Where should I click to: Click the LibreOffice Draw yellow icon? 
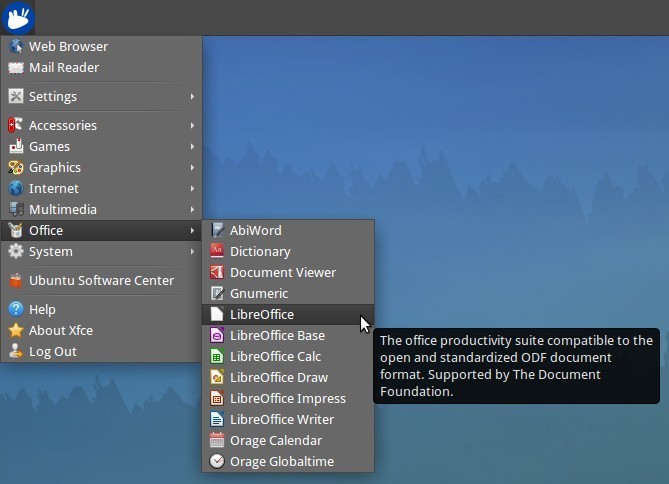point(217,377)
